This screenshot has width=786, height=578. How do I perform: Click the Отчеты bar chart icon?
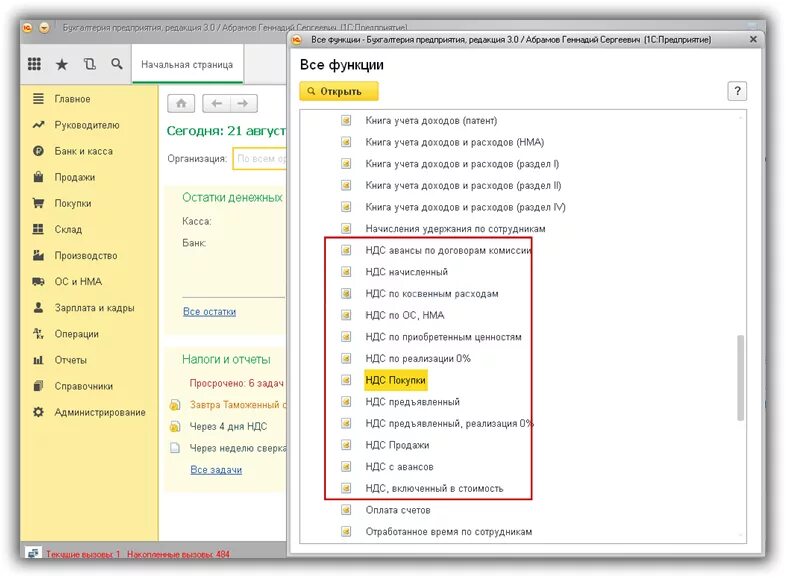point(38,360)
